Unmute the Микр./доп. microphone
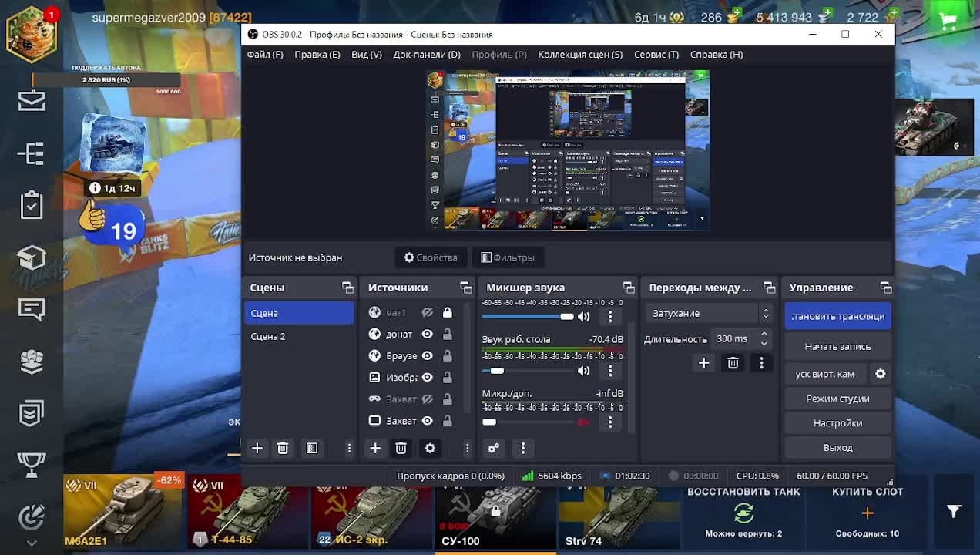The height and width of the screenshot is (555, 980). click(584, 422)
